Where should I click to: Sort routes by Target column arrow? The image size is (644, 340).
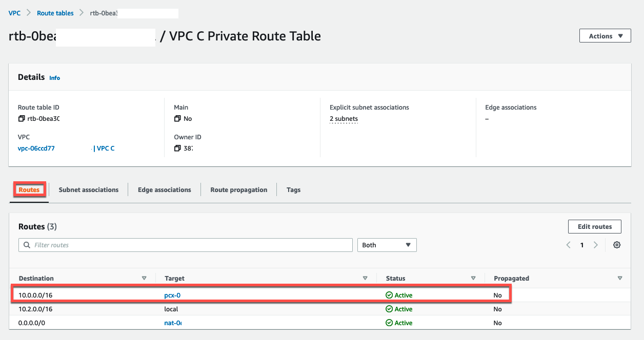point(365,279)
